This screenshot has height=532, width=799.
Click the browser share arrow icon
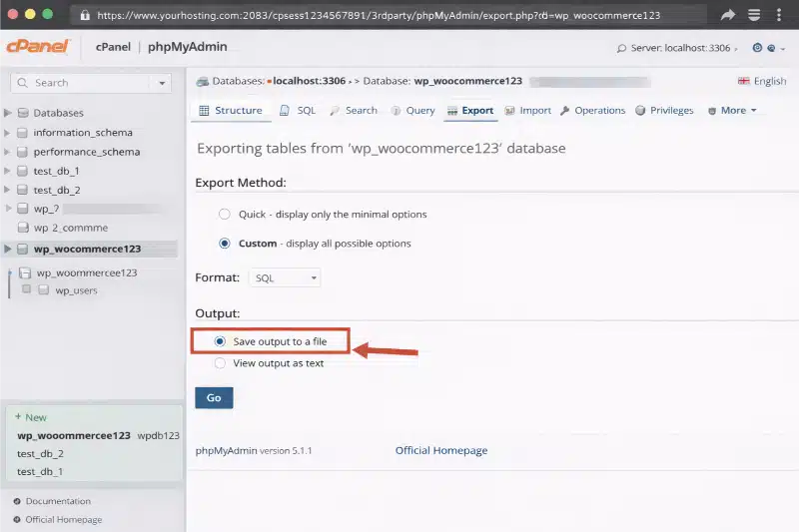coord(728,15)
